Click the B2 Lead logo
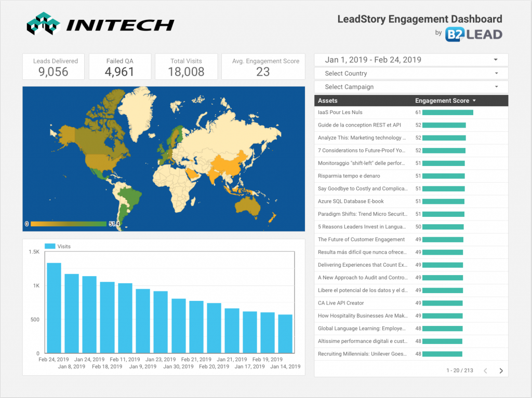532x398 pixels. pos(474,34)
